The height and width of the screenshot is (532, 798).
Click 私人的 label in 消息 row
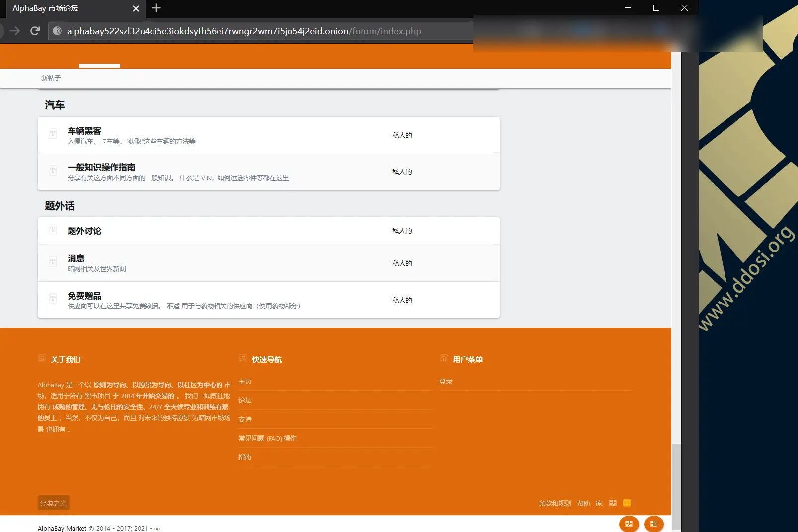(402, 263)
